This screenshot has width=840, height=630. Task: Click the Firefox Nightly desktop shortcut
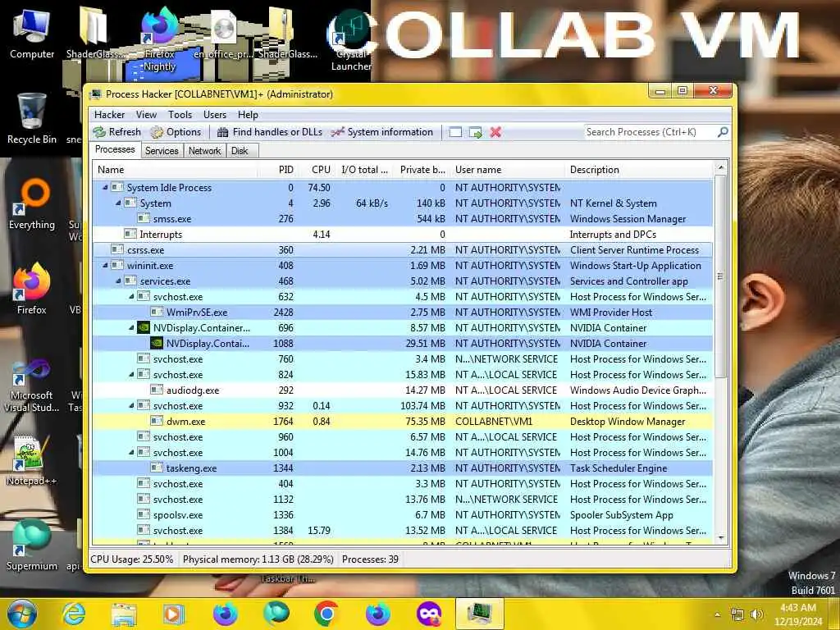coord(160,40)
